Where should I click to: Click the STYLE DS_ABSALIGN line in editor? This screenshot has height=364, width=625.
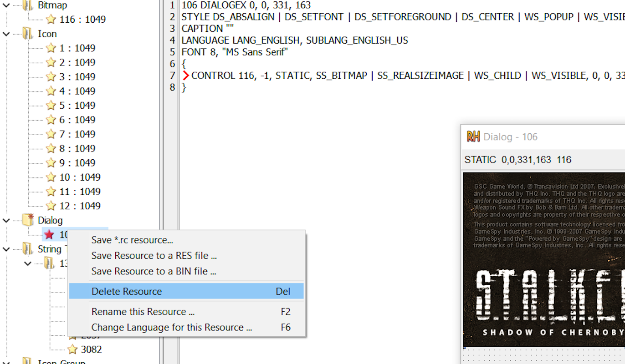pos(403,17)
